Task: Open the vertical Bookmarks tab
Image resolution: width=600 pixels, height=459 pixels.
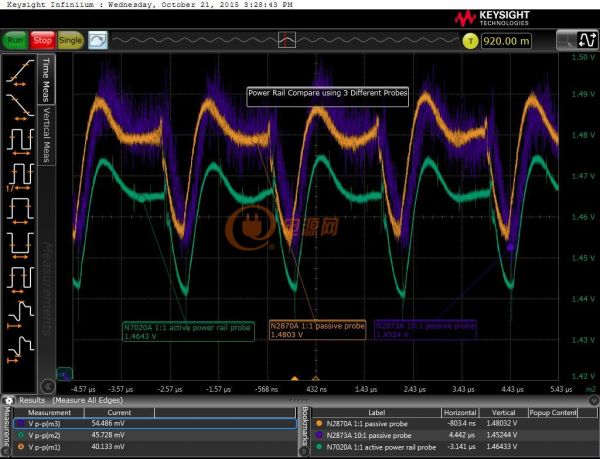Action: click(305, 426)
